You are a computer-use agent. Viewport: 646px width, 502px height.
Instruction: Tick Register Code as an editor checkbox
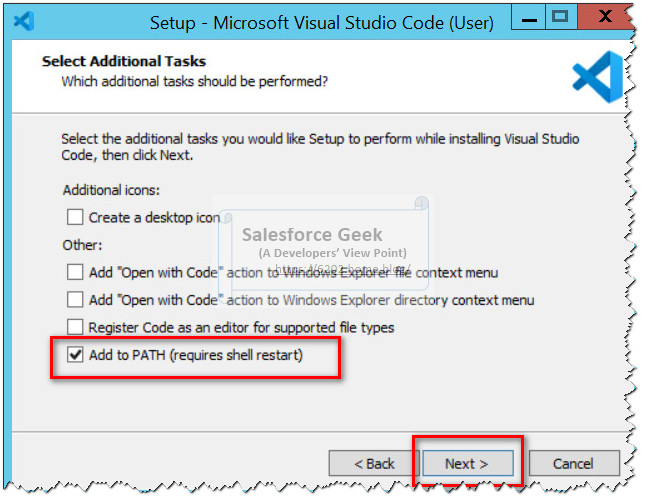pos(75,327)
